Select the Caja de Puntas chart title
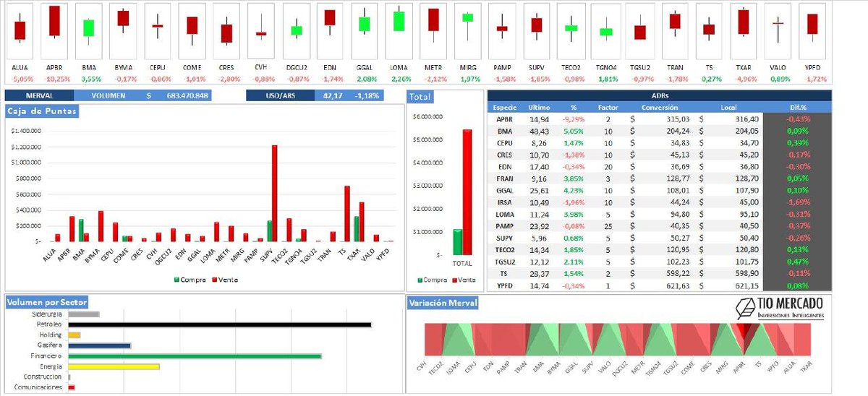Viewport: 868px width, 396px height. (41, 111)
